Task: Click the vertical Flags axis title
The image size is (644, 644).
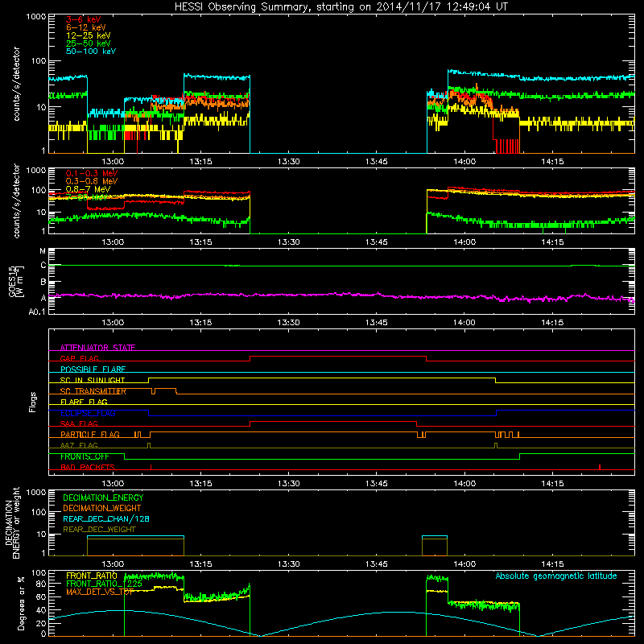Action: pos(33,402)
